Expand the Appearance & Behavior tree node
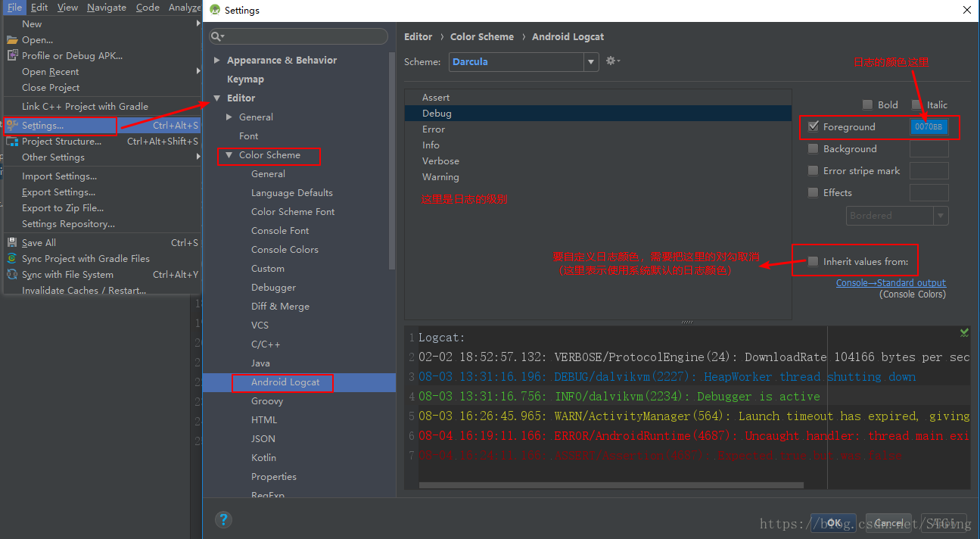Viewport: 980px width, 539px height. pyautogui.click(x=217, y=61)
